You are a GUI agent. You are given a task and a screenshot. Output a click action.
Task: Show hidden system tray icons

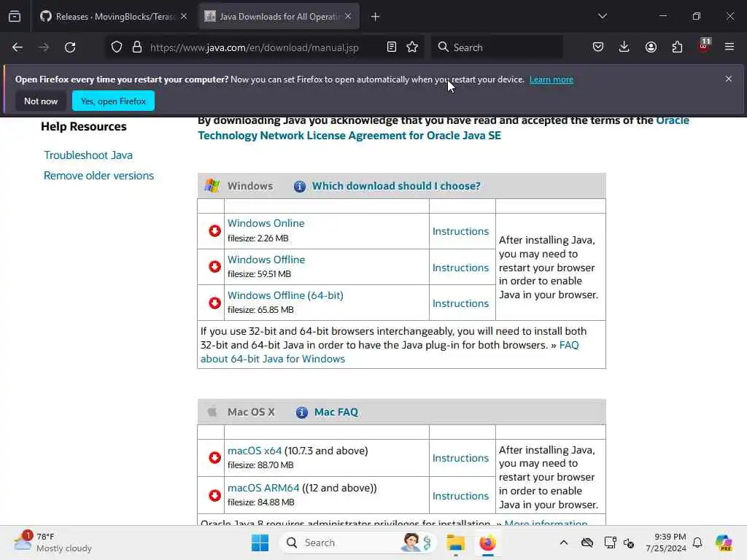point(564,542)
